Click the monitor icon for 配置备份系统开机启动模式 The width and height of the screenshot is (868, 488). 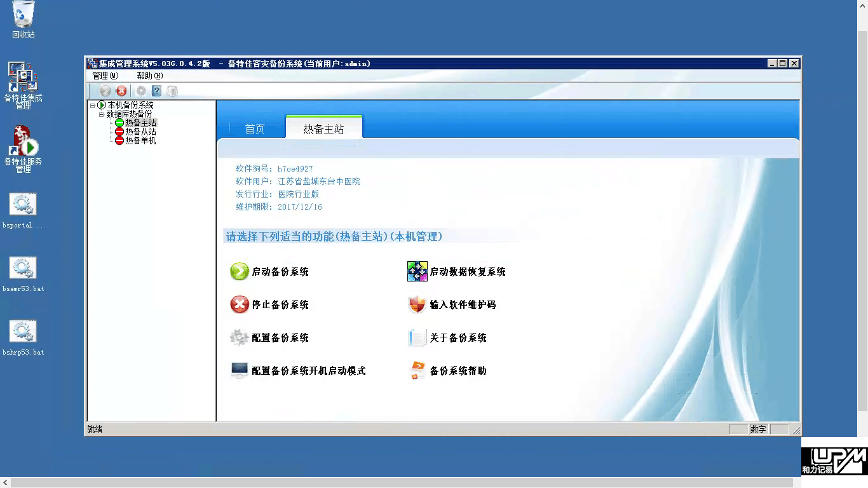point(239,370)
